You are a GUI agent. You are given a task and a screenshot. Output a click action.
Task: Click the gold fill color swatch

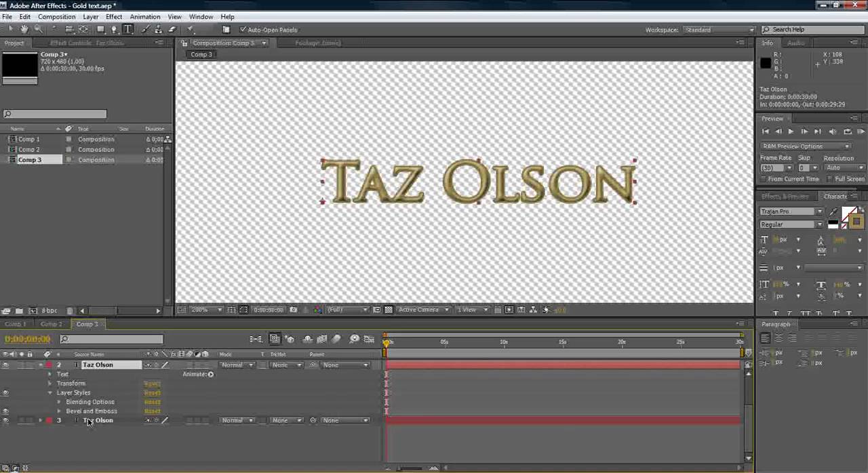click(x=856, y=222)
